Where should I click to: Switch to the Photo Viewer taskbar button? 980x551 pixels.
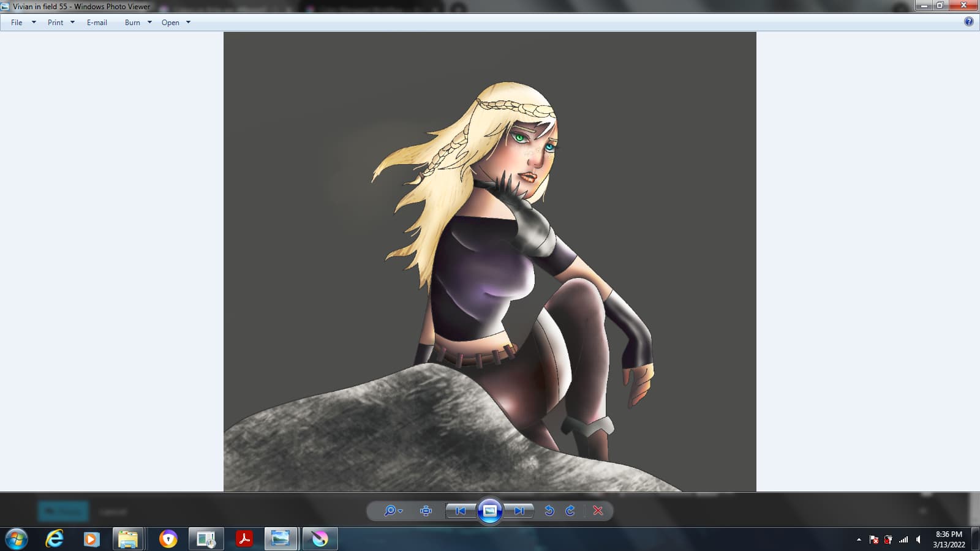[x=281, y=539]
